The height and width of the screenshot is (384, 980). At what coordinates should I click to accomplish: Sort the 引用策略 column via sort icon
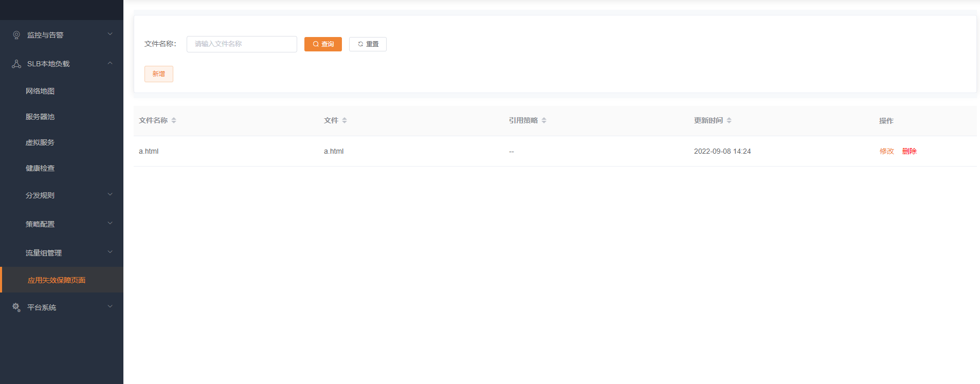544,120
